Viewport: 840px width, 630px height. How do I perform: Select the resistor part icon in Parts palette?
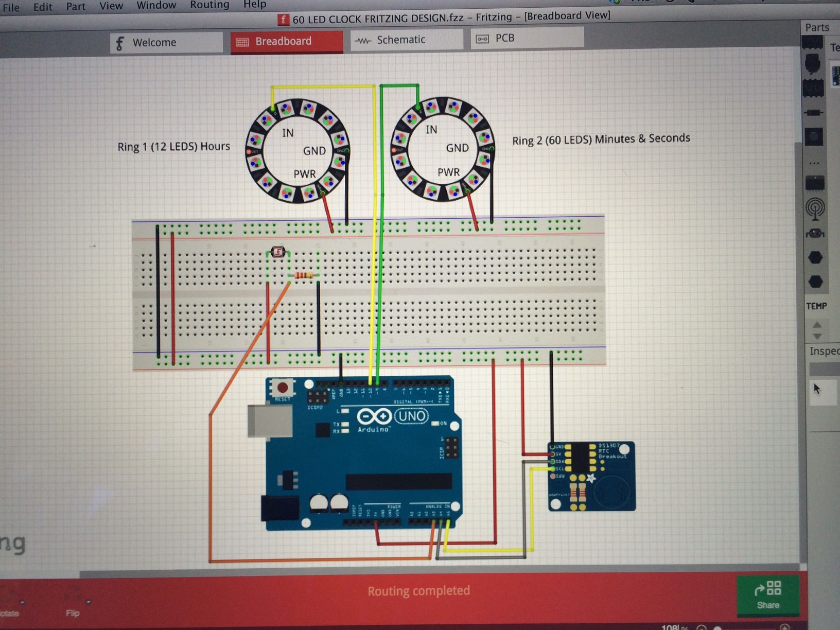coord(815,112)
